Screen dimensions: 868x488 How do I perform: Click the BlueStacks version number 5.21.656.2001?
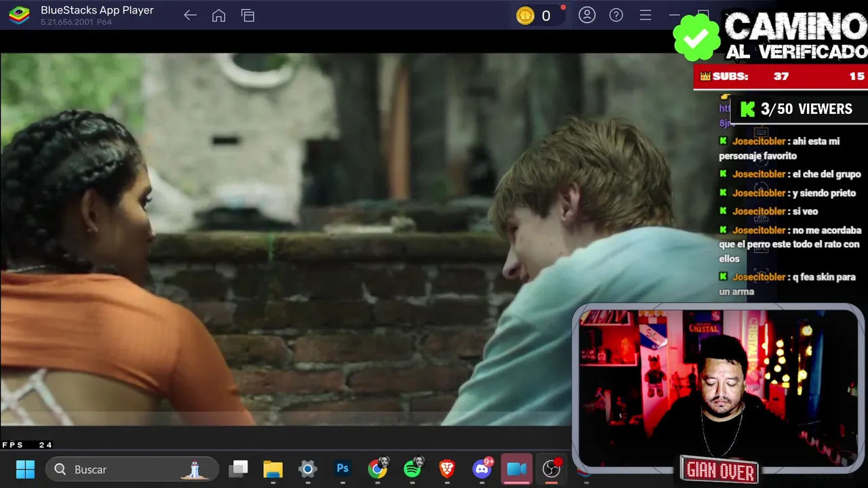[x=68, y=22]
